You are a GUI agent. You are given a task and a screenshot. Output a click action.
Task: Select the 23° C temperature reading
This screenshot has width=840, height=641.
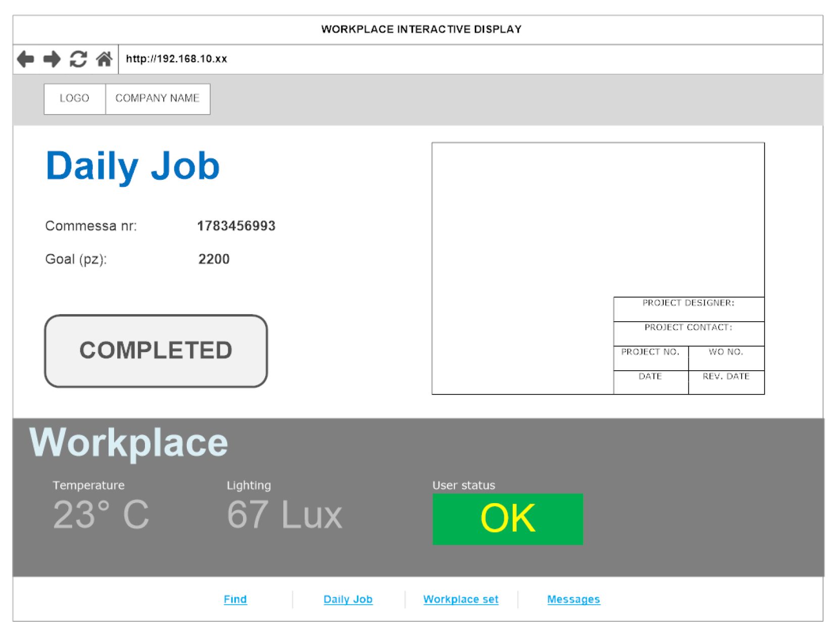[x=101, y=515]
